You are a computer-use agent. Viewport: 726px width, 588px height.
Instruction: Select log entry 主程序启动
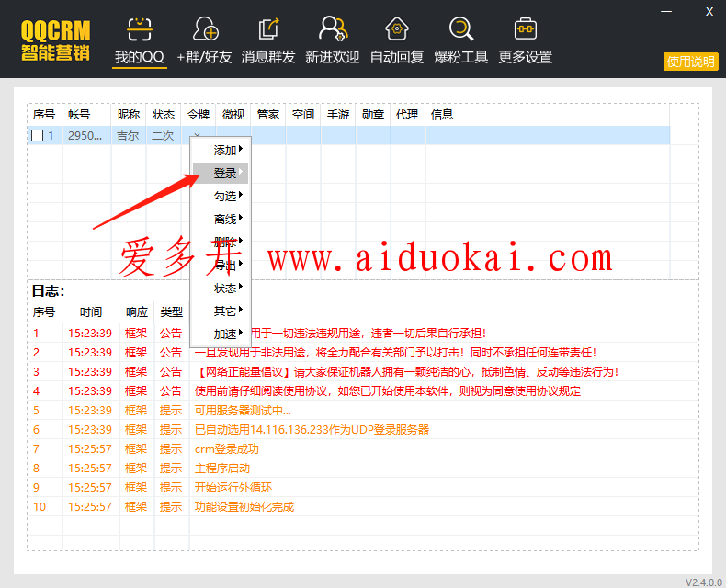click(x=363, y=468)
